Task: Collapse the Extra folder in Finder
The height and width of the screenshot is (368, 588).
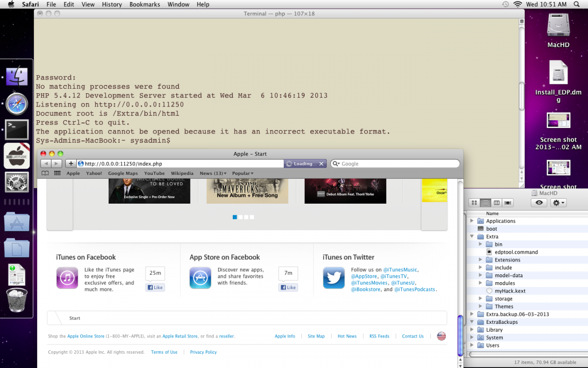Action: coord(472,237)
